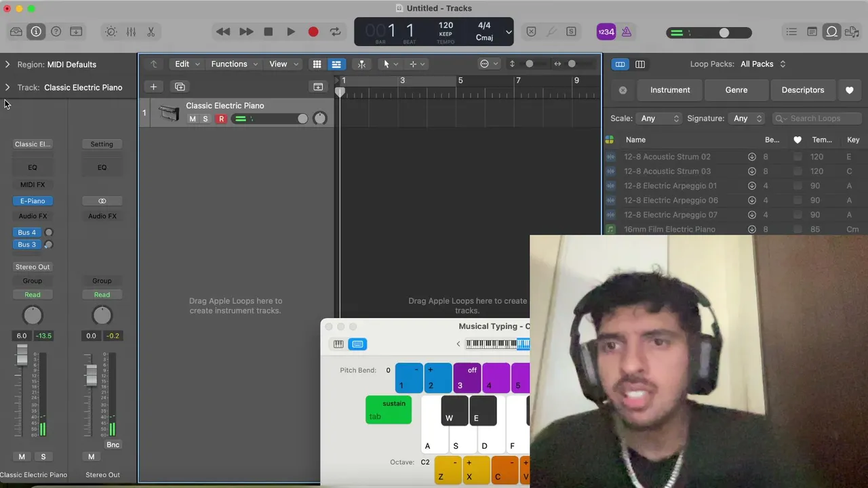Fast forward the playhead
Image resolution: width=868 pixels, height=488 pixels.
[246, 32]
